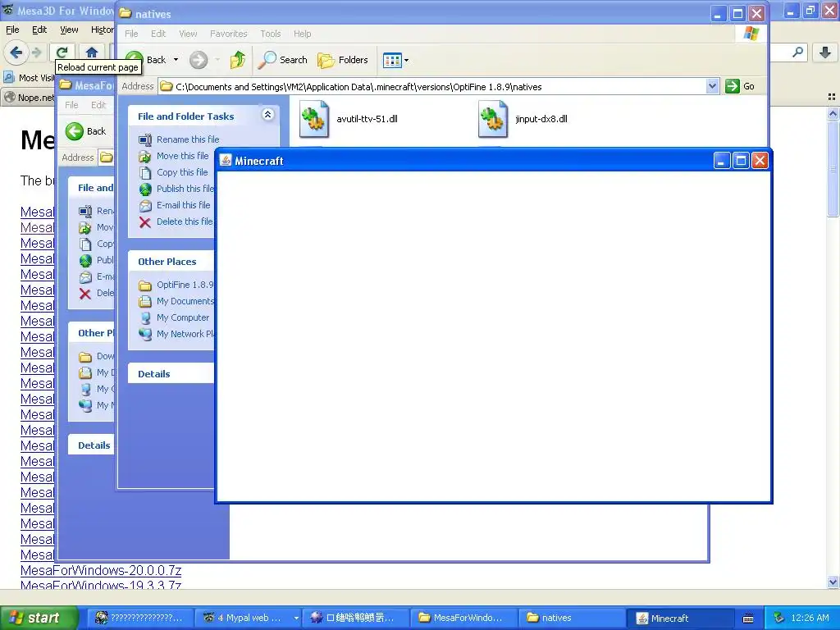Open File menu in Mypal browser
Image resolution: width=840 pixels, height=630 pixels.
click(x=12, y=30)
